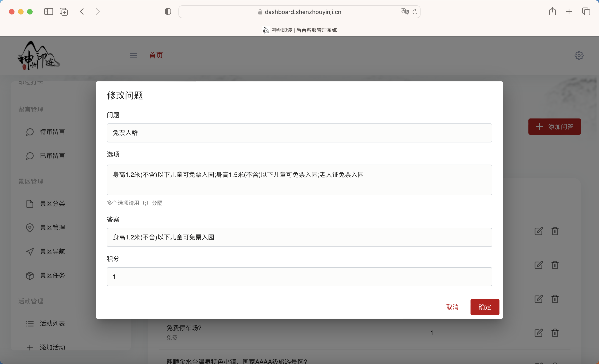Open a new tab with plus icon
Screen dimensions: 599x364
569,12
